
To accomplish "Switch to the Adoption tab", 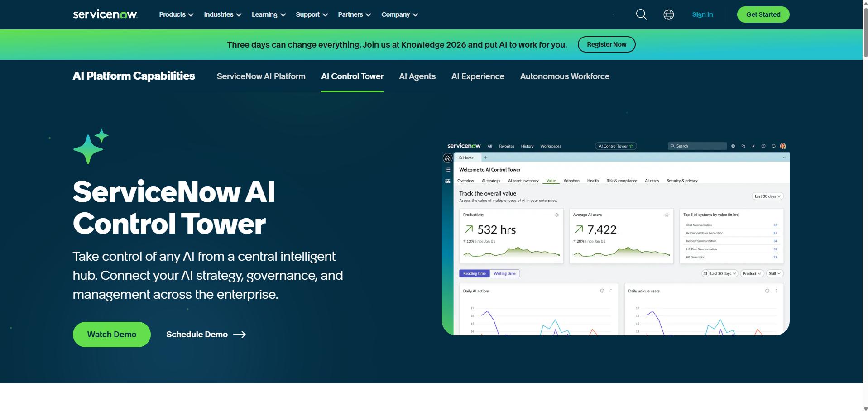I will click(571, 180).
